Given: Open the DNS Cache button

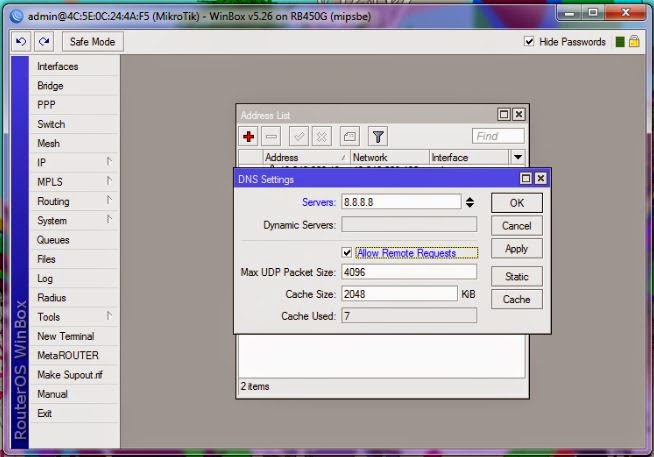Looking at the screenshot, I should point(517,299).
